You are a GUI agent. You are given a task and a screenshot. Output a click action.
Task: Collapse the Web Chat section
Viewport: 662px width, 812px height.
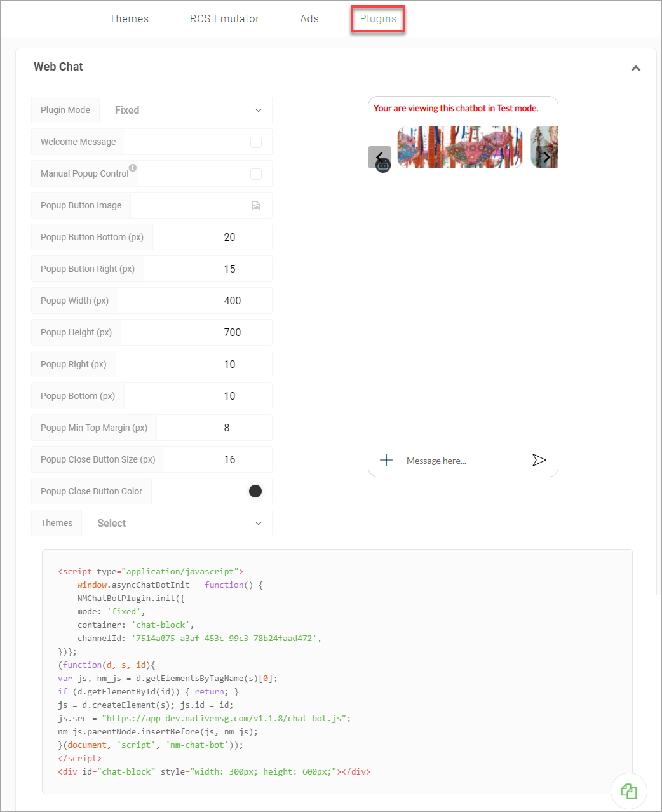click(x=635, y=68)
